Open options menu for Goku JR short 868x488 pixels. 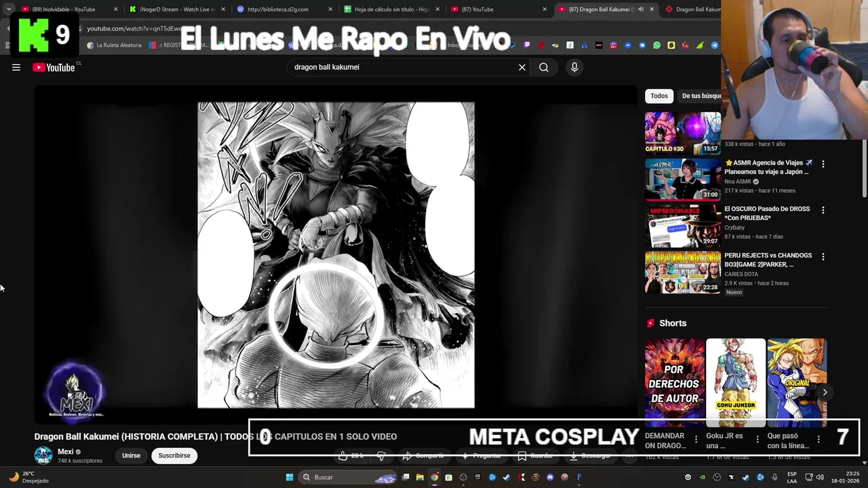click(x=757, y=439)
